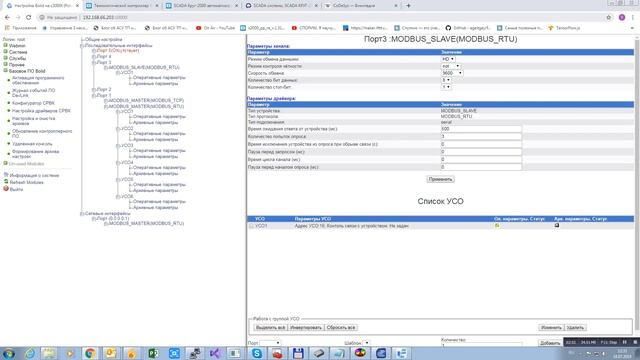640x360 pixels.
Task: Open operational parameters status icon for УСО1
Action: [497, 226]
